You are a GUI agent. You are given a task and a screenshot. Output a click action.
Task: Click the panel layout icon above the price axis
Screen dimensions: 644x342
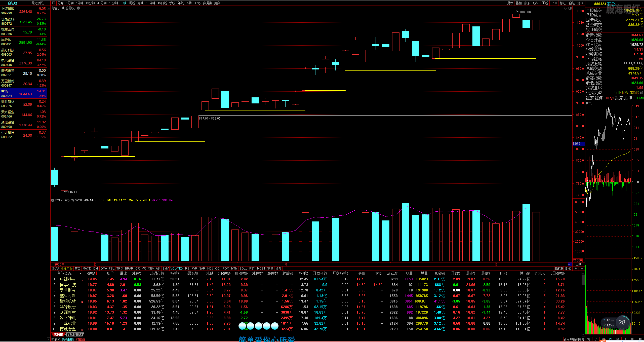[570, 8]
